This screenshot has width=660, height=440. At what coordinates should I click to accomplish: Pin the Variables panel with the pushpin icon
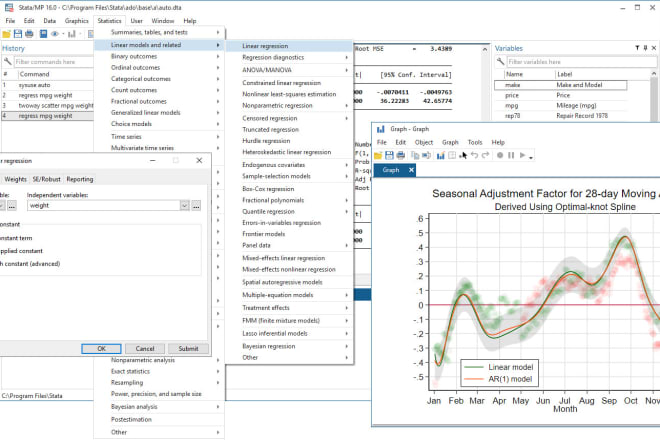(x=645, y=48)
